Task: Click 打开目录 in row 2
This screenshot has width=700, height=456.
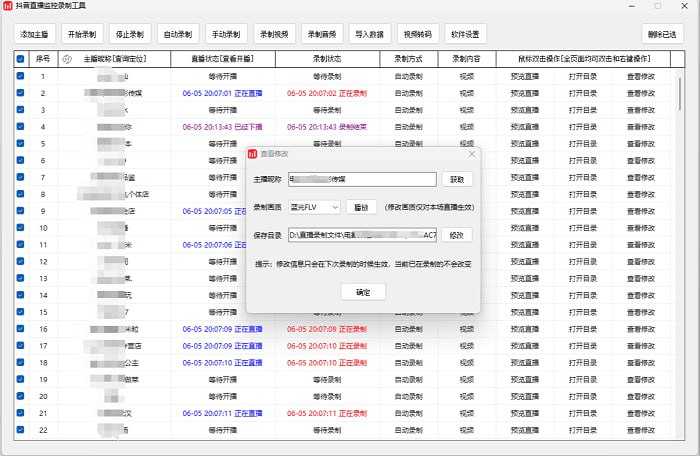Action: 583,93
